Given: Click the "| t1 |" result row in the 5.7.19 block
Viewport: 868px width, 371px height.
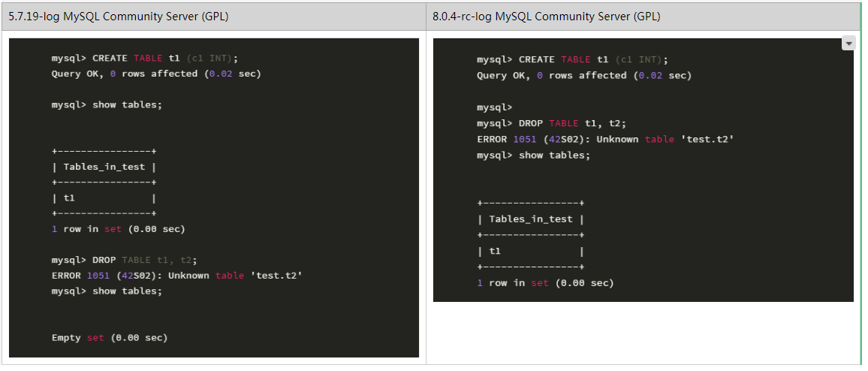Looking at the screenshot, I should pyautogui.click(x=104, y=198).
